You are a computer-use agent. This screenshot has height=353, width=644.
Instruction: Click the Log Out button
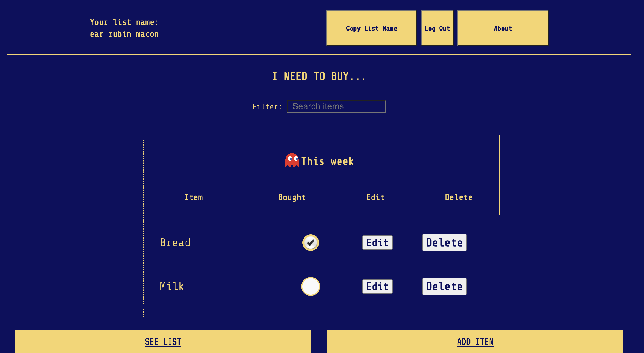pos(437,28)
